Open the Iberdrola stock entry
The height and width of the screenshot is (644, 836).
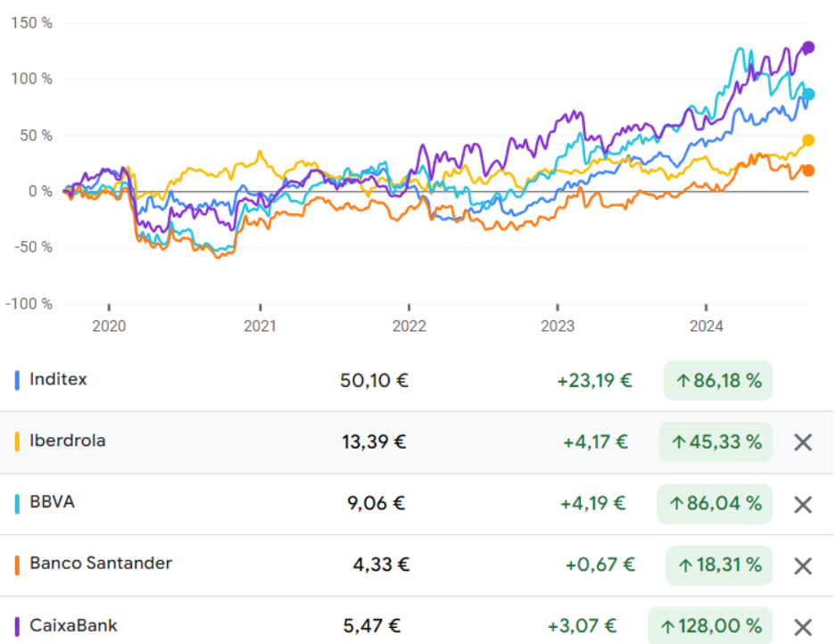tap(67, 441)
